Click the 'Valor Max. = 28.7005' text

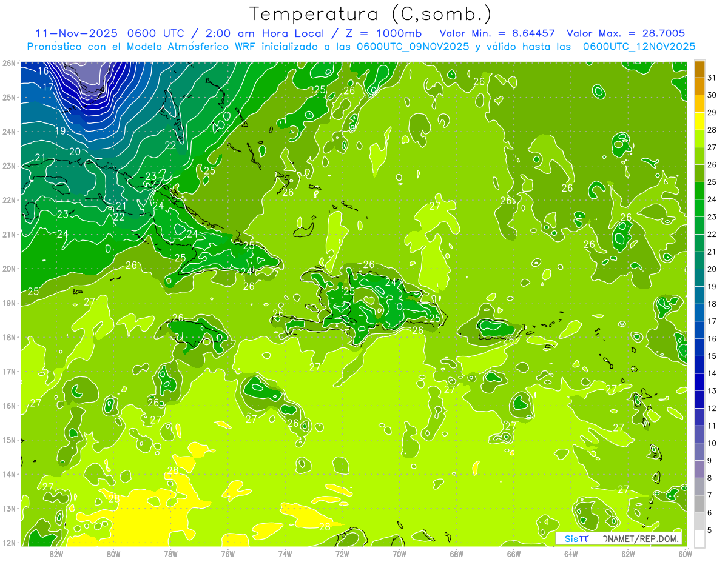[x=626, y=33]
